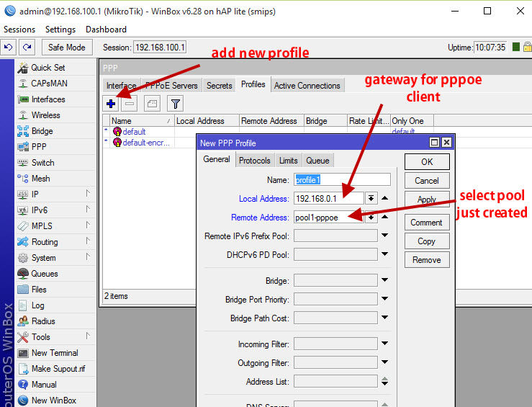This screenshot has height=407, width=532.
Task: Expand the System submenu
Action: coord(88,256)
